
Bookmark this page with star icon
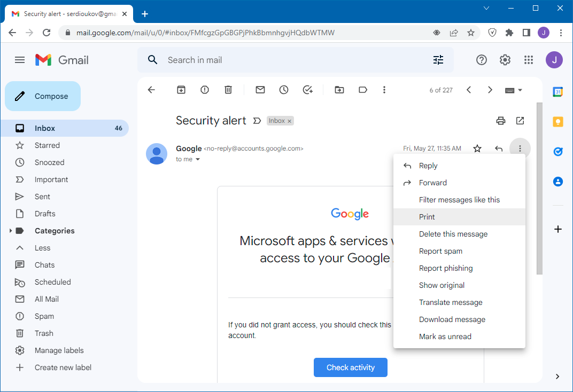(x=471, y=33)
